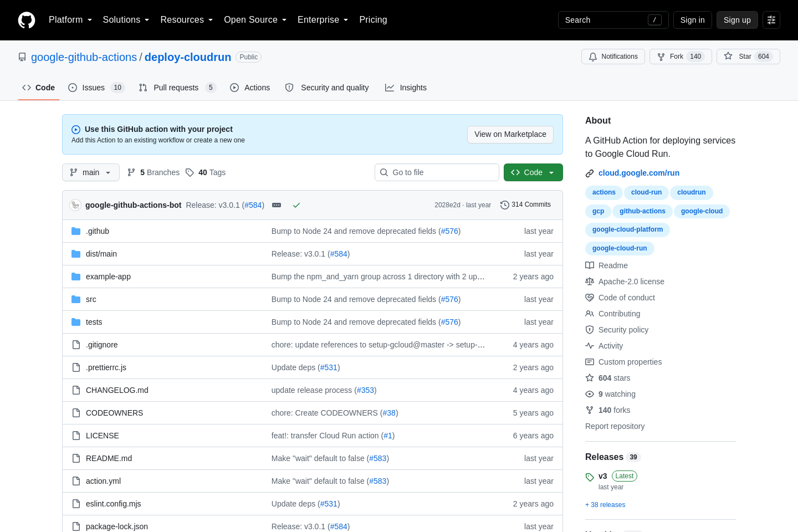View the 5 Branches
The image size is (798, 532).
(x=154, y=172)
